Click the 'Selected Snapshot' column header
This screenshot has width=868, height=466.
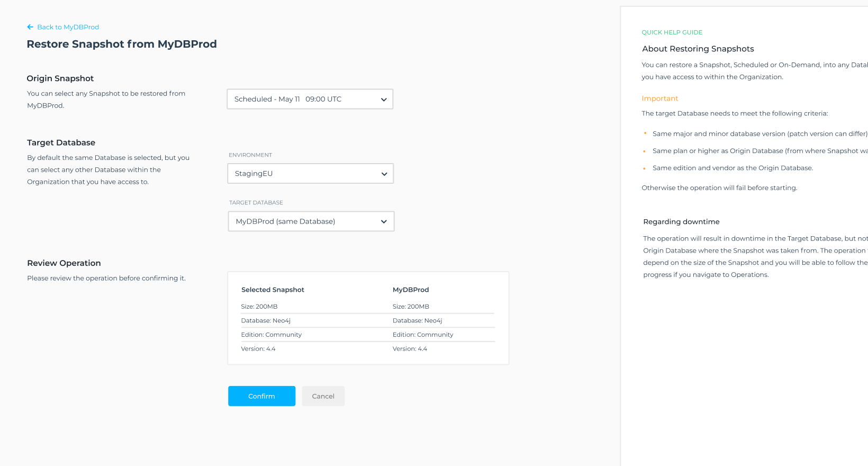273,290
